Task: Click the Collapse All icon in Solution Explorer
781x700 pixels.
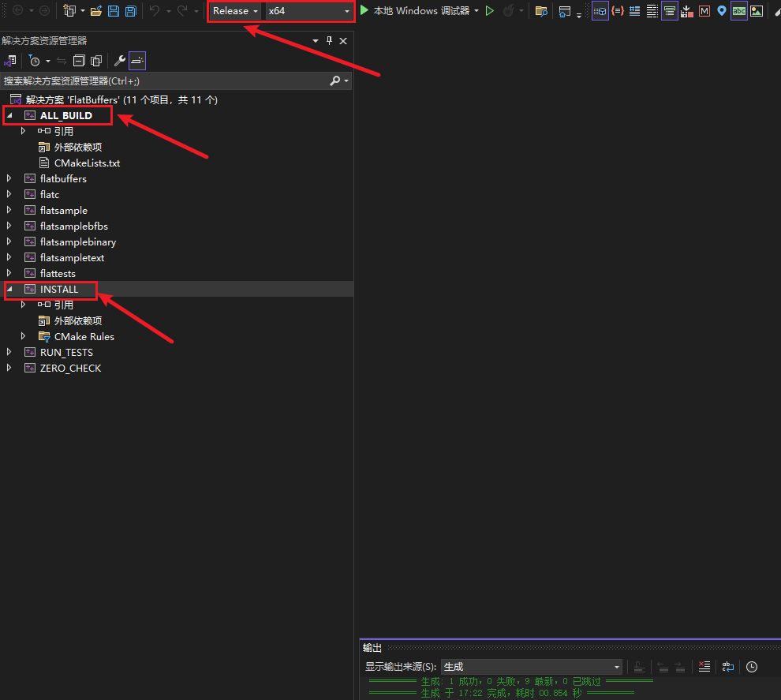Action: click(79, 61)
